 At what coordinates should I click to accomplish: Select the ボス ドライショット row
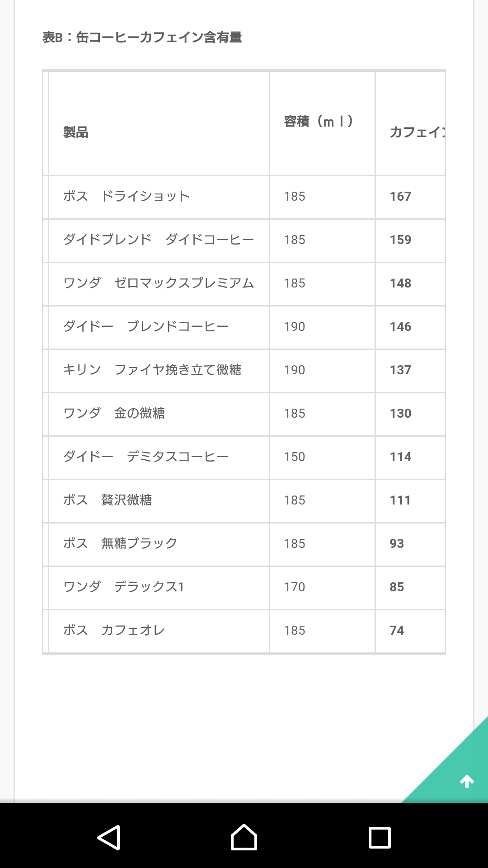(127, 196)
